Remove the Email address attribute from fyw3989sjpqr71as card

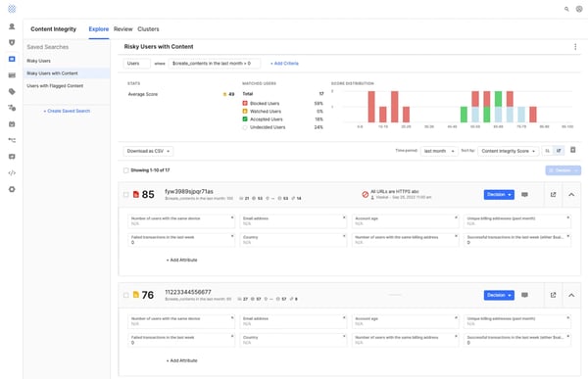point(344,217)
